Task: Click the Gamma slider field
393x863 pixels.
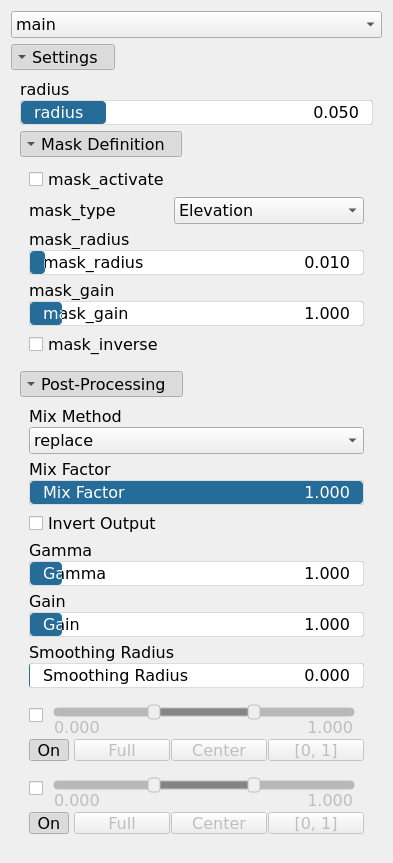Action: coord(196,573)
